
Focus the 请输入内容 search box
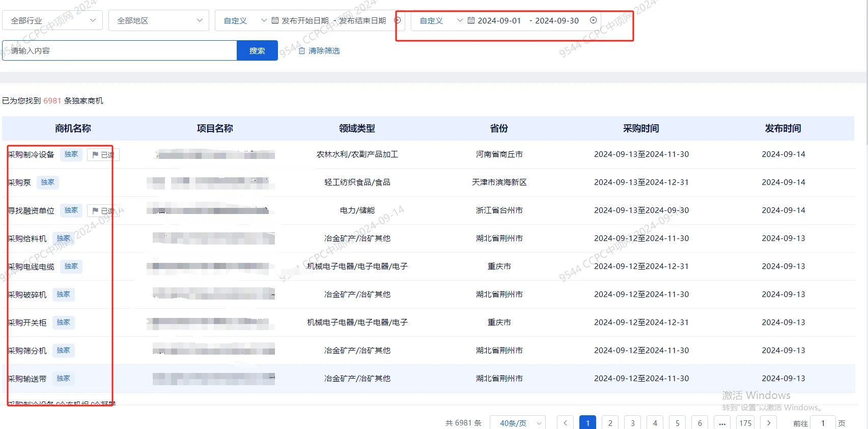coord(120,50)
